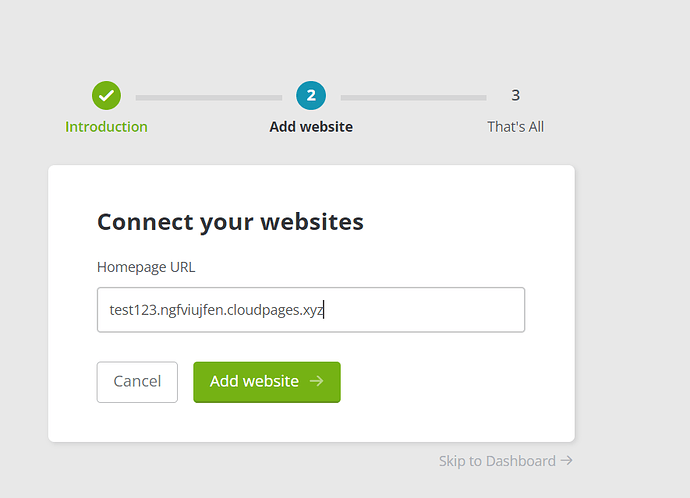Go back to the Introduction step label
This screenshot has width=690, height=498.
click(106, 127)
